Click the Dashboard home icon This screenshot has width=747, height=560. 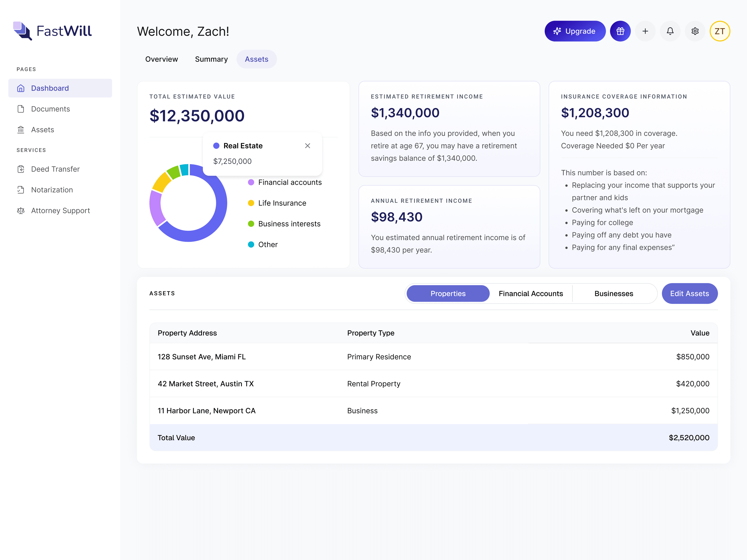pos(21,88)
